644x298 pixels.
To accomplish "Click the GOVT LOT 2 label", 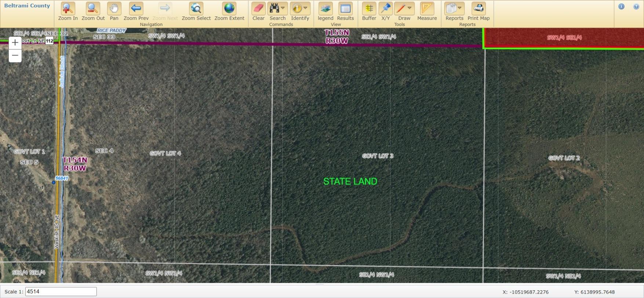I will 564,158.
